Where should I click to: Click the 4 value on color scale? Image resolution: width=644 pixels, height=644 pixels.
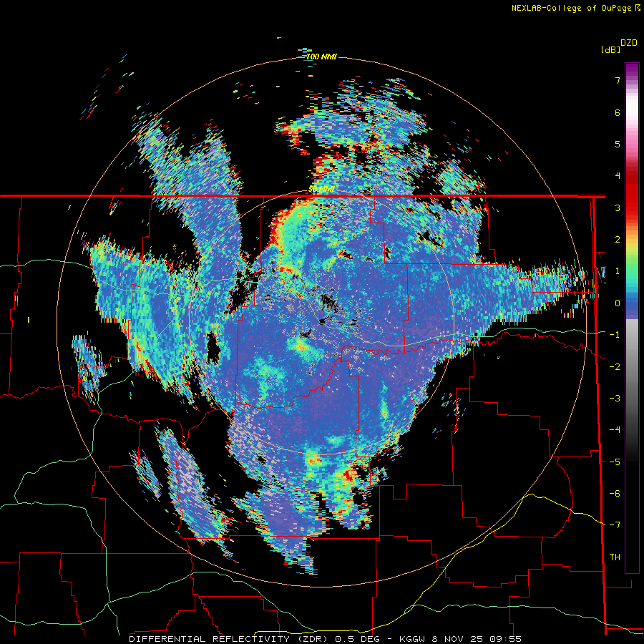pos(618,176)
